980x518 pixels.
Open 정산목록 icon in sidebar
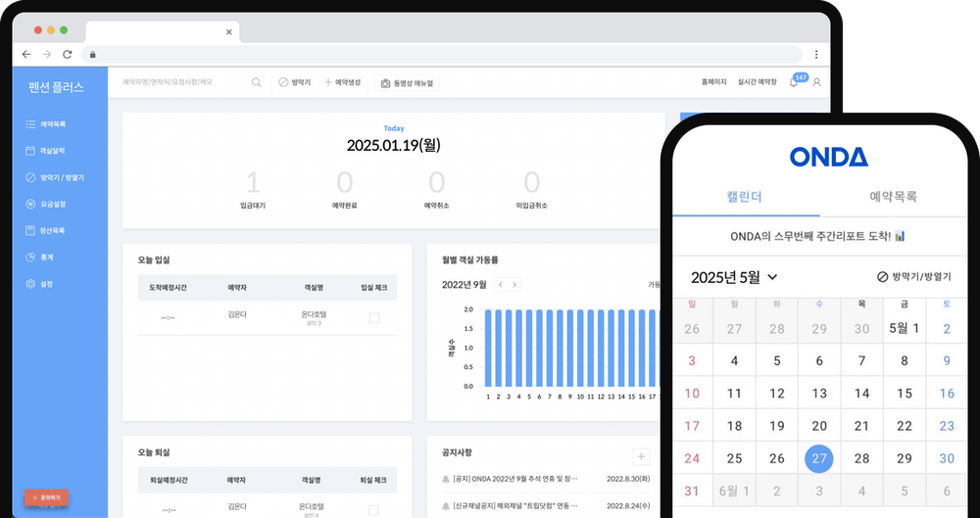[x=30, y=230]
